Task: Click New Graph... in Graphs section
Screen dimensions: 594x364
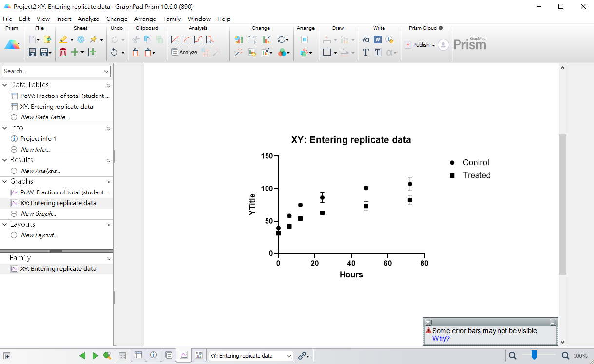Action: (x=38, y=213)
